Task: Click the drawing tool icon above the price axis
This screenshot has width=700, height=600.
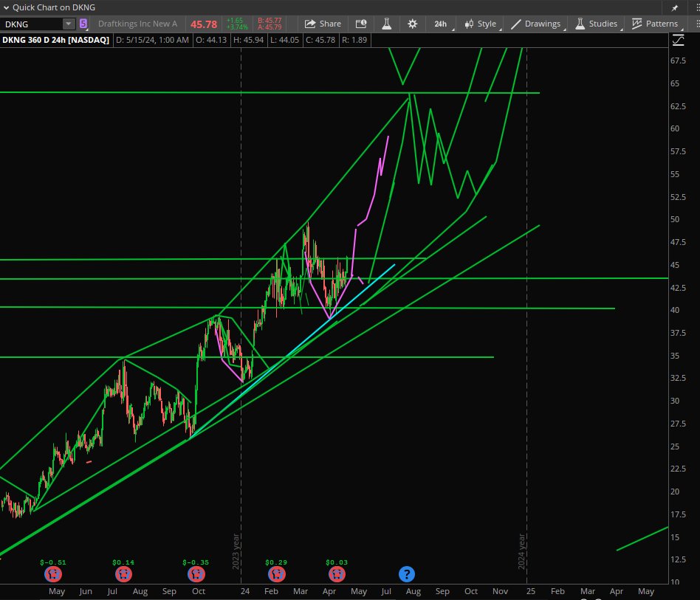Action: [x=678, y=40]
